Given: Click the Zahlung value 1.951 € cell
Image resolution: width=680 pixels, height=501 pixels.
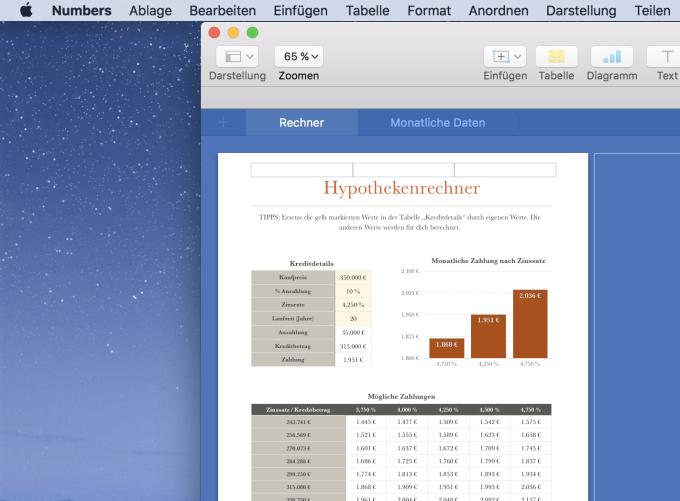Looking at the screenshot, I should [x=353, y=360].
